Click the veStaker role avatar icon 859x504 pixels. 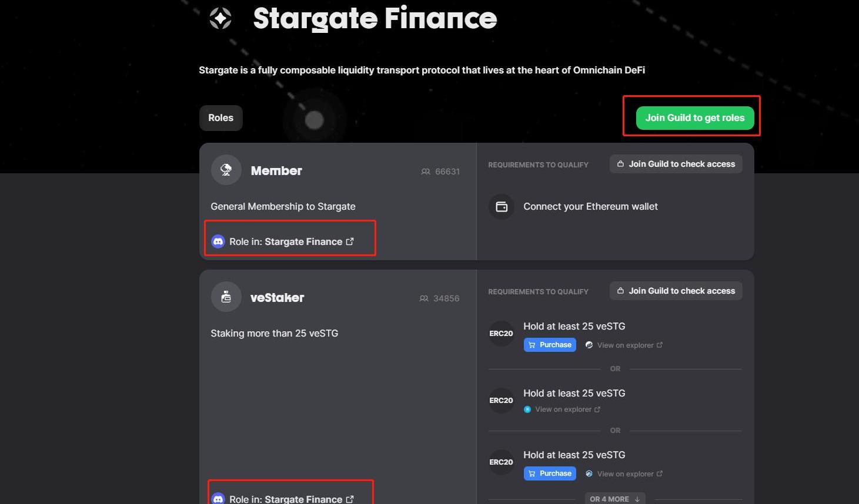click(226, 297)
